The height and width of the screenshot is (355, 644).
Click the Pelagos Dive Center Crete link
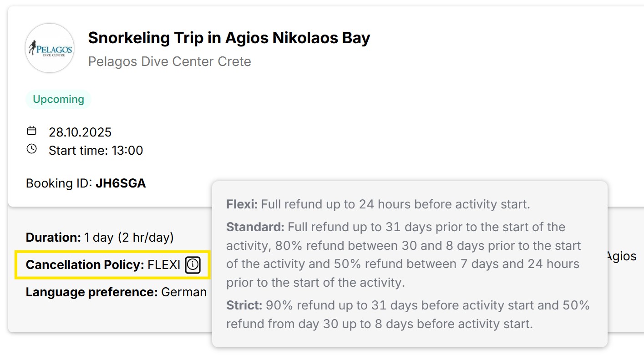pos(169,61)
